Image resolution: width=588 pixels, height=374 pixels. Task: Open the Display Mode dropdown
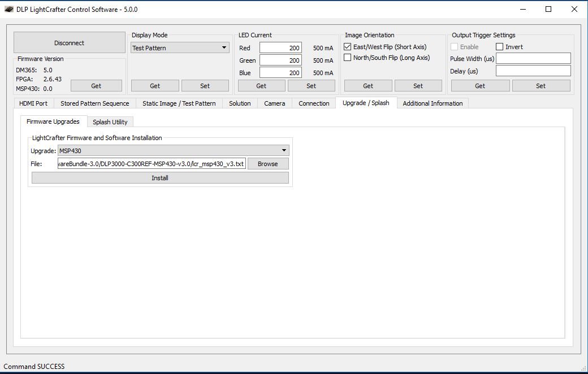180,47
